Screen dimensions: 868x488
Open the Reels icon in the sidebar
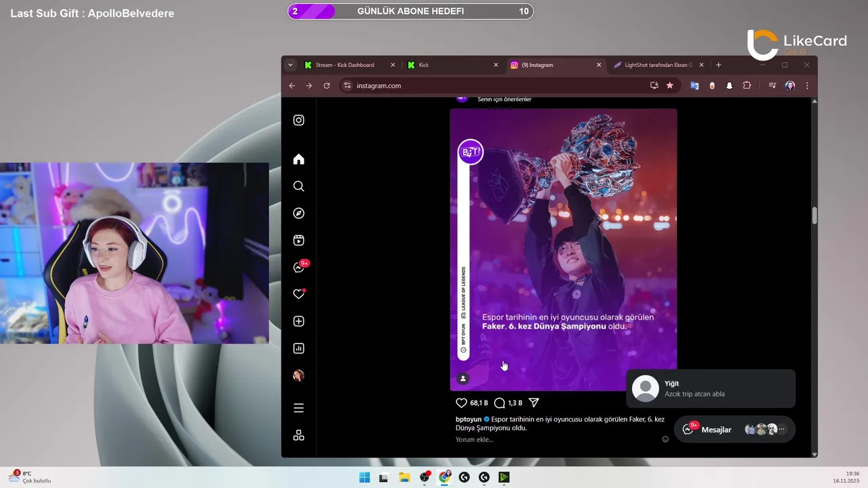tap(298, 240)
